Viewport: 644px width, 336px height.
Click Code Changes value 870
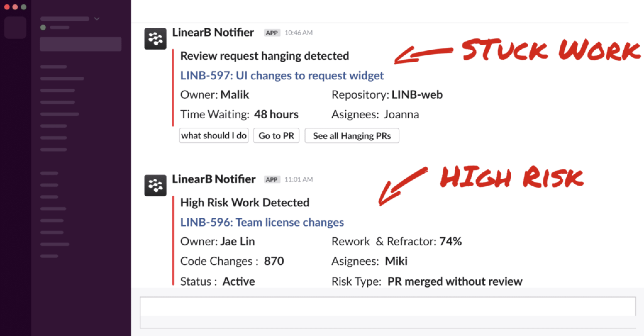(274, 261)
